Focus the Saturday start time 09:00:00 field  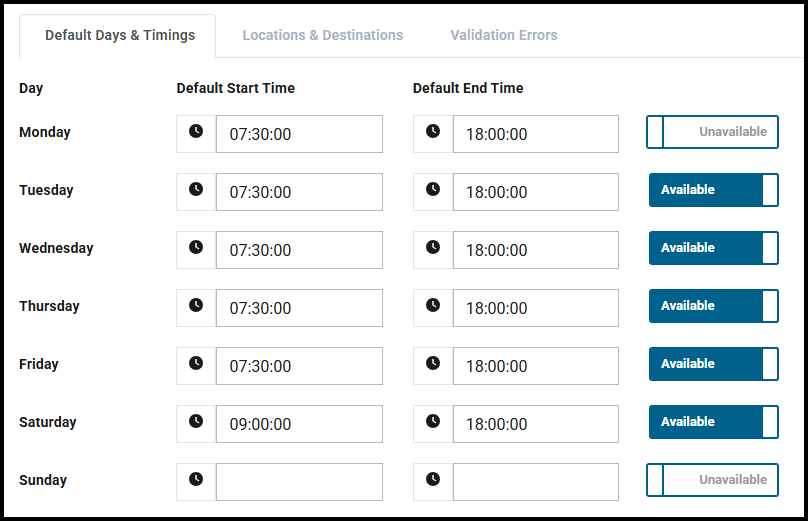point(298,424)
